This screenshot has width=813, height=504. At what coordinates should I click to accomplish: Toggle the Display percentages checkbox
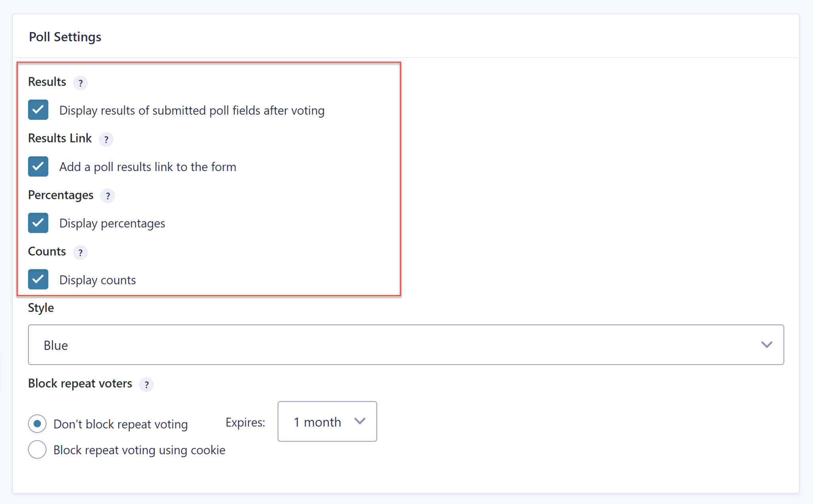point(38,223)
